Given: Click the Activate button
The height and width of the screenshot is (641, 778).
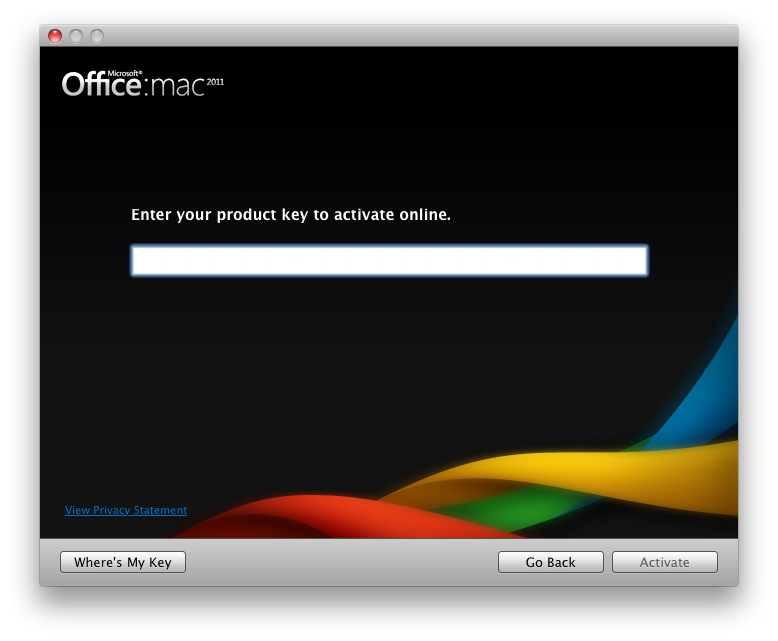Looking at the screenshot, I should pyautogui.click(x=665, y=562).
